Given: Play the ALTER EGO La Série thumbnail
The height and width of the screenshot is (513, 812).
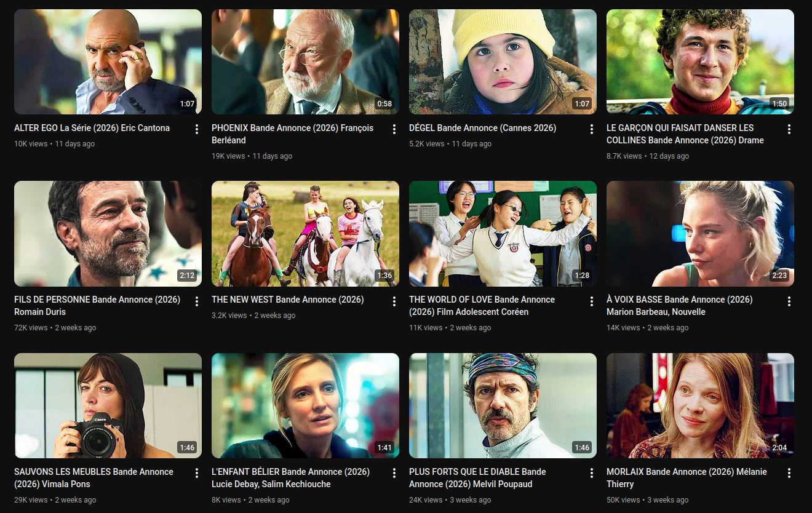Looking at the screenshot, I should (108, 62).
